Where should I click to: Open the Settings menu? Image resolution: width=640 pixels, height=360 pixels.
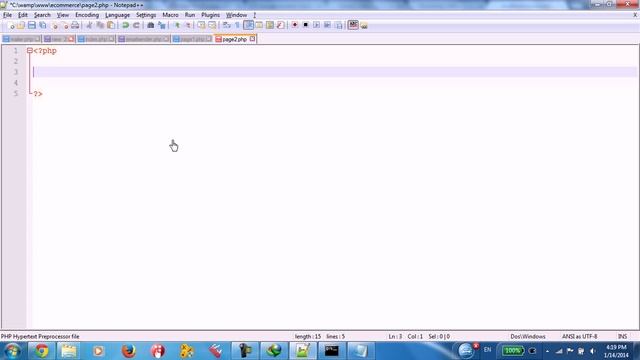click(x=146, y=15)
